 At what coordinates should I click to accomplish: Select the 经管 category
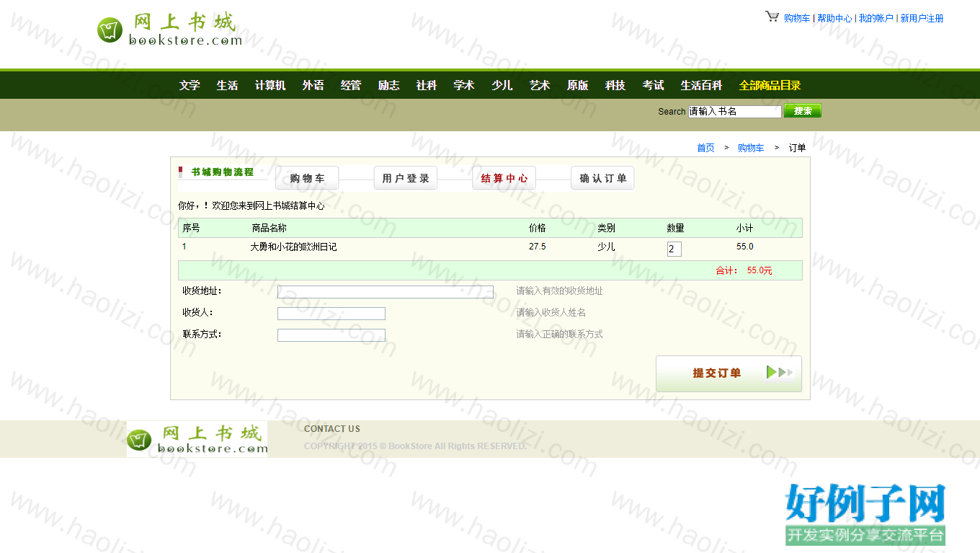click(x=351, y=85)
